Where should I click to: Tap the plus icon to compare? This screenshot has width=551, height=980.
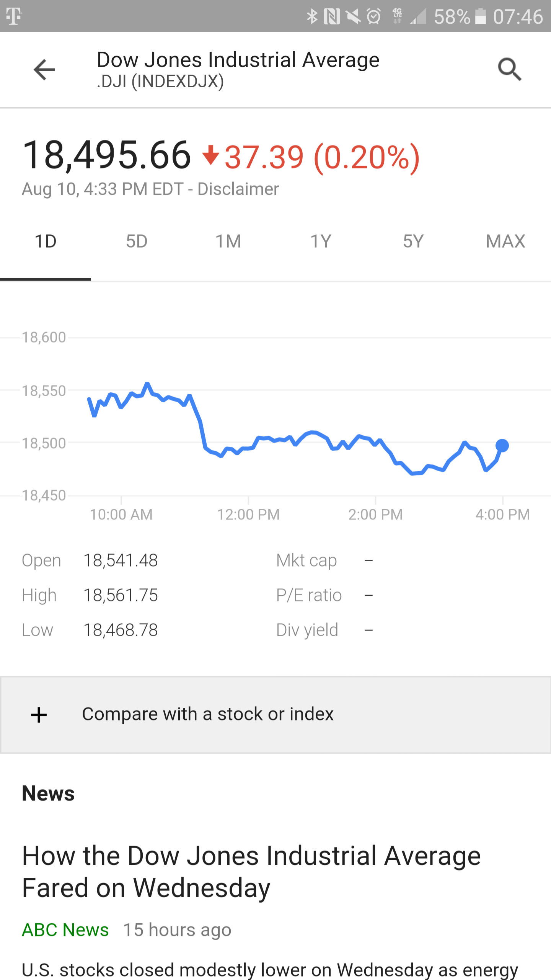coord(39,715)
